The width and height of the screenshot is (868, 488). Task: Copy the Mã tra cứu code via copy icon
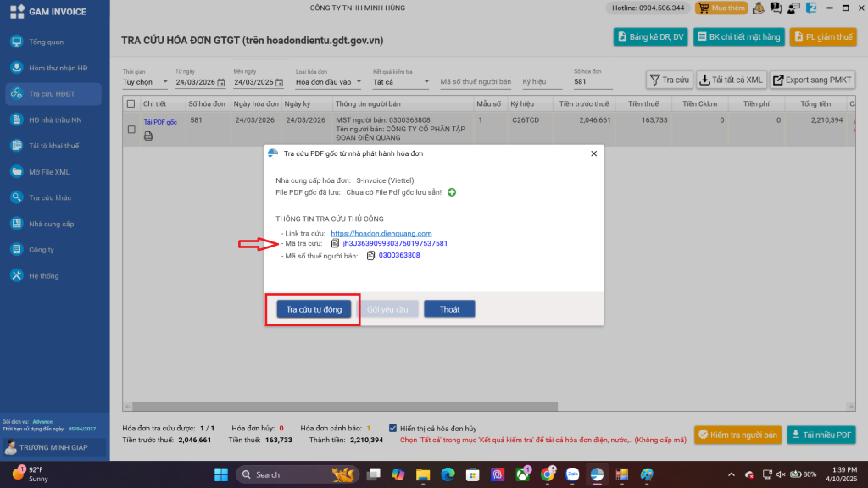pos(335,243)
